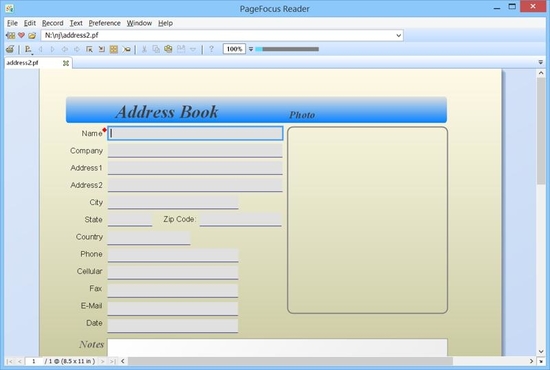The width and height of the screenshot is (550, 370).
Task: Click the red heart favorites icon
Action: tap(21, 35)
